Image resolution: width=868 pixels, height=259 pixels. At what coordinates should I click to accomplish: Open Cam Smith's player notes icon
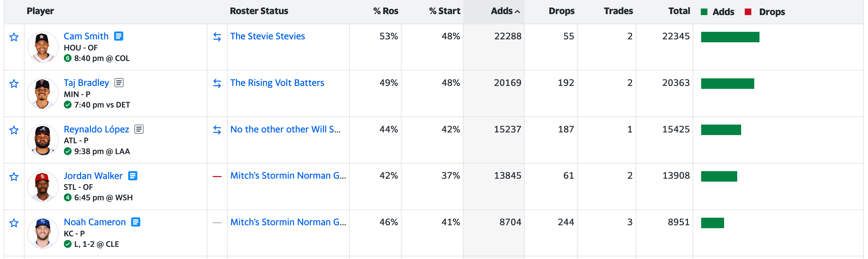click(x=119, y=36)
